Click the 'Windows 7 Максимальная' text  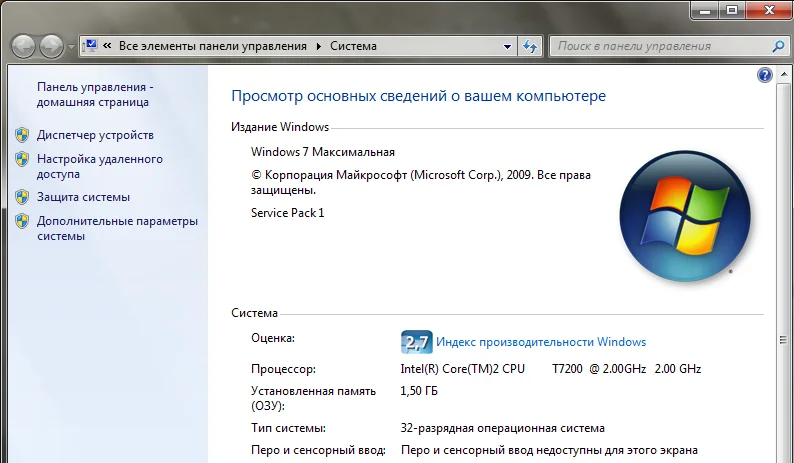coord(323,152)
